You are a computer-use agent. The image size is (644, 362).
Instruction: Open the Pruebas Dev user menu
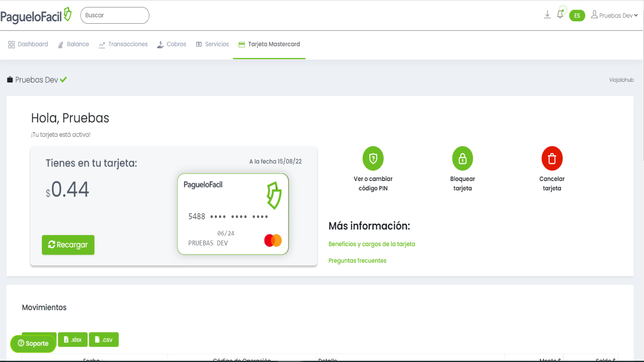tap(614, 15)
